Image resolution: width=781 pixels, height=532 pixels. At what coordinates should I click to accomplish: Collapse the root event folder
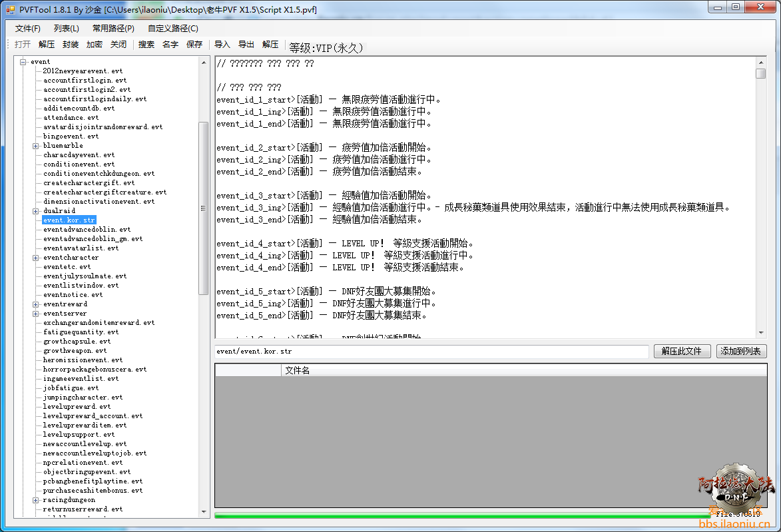[23, 62]
